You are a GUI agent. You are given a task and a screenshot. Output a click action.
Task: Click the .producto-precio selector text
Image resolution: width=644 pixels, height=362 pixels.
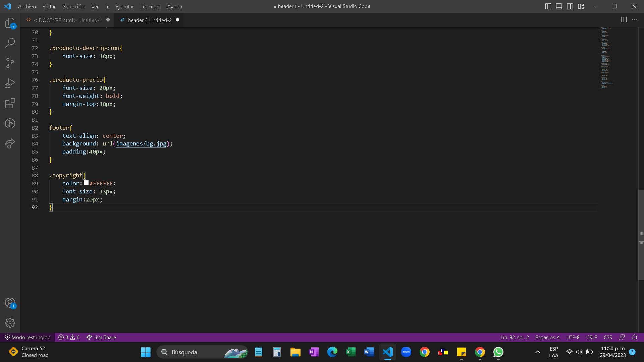click(76, 80)
